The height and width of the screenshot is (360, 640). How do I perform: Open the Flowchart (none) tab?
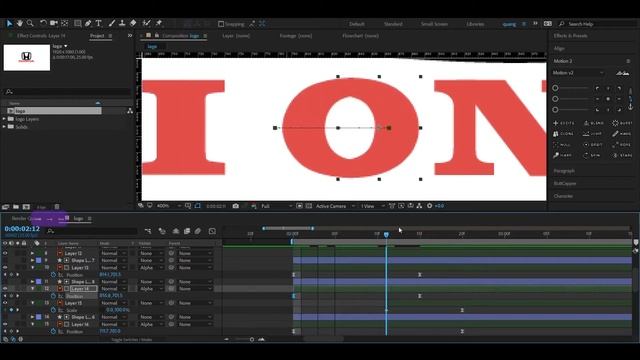coord(360,36)
